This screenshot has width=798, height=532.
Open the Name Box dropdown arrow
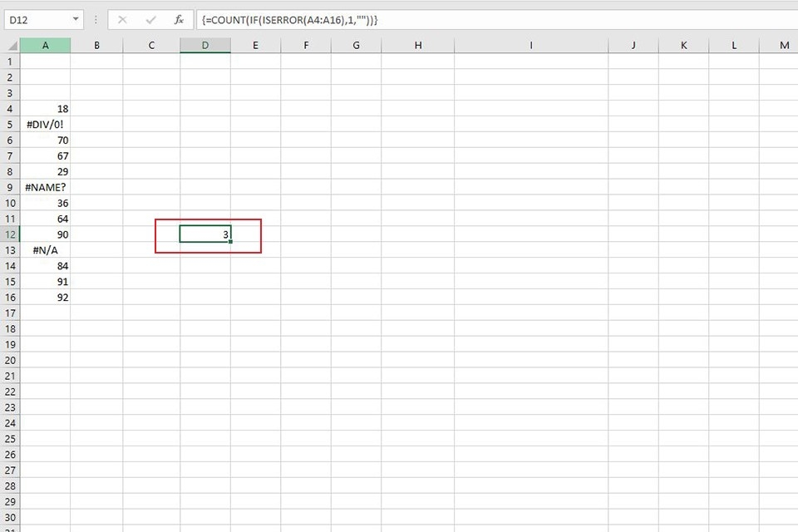[x=76, y=19]
